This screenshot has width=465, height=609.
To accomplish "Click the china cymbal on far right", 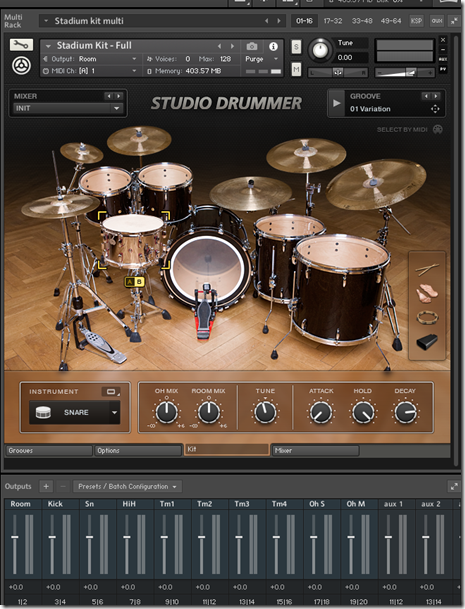I will pyautogui.click(x=375, y=183).
